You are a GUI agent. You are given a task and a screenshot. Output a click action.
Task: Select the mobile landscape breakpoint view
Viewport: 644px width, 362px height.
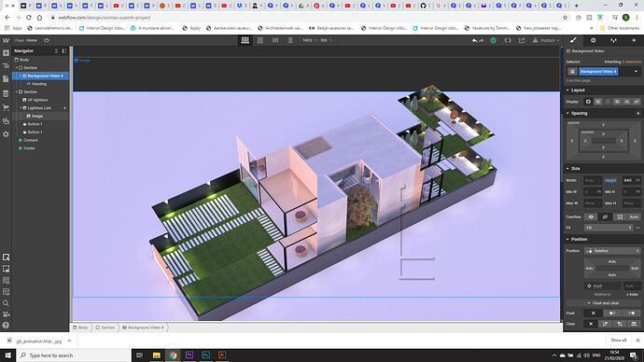[x=275, y=40]
